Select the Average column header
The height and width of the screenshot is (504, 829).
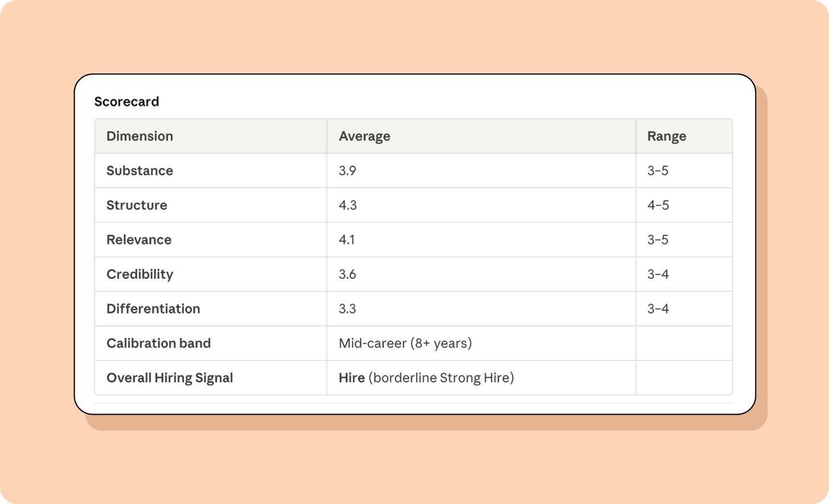[x=364, y=137]
